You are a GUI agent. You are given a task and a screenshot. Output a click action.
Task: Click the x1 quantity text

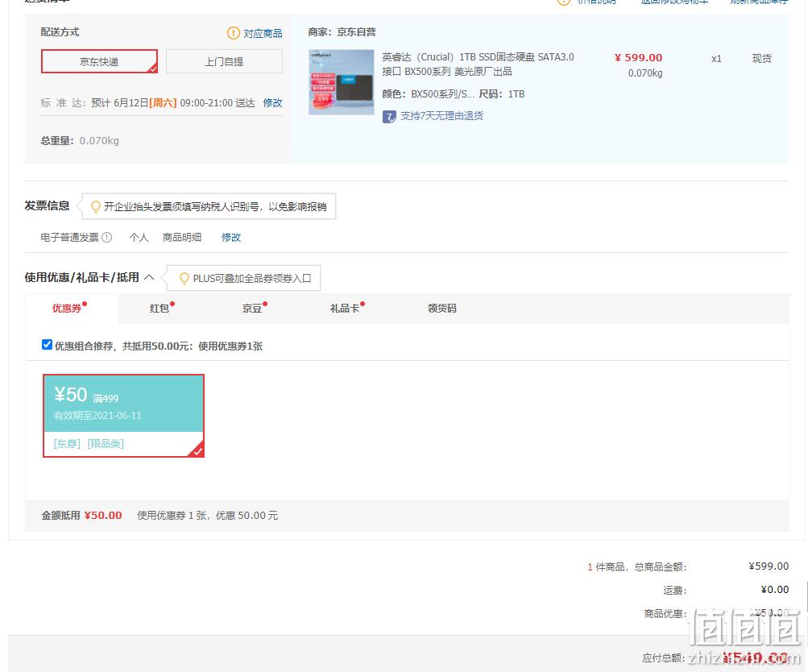(x=716, y=59)
